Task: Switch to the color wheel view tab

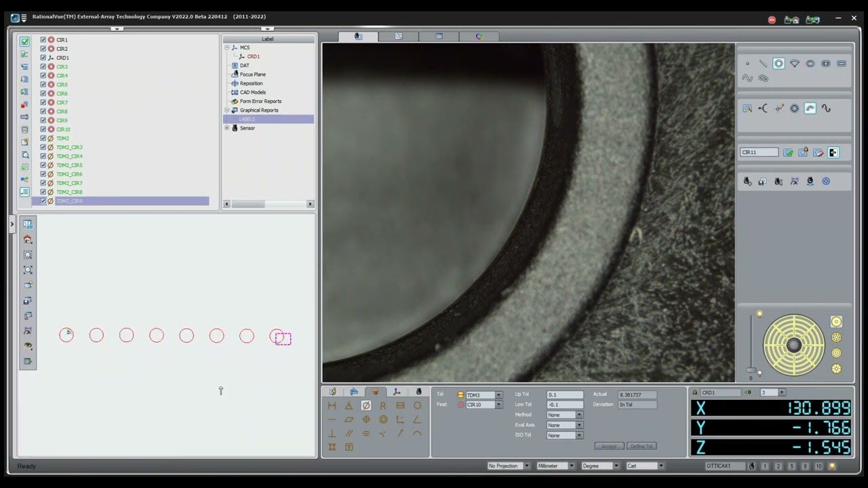Action: 479,37
